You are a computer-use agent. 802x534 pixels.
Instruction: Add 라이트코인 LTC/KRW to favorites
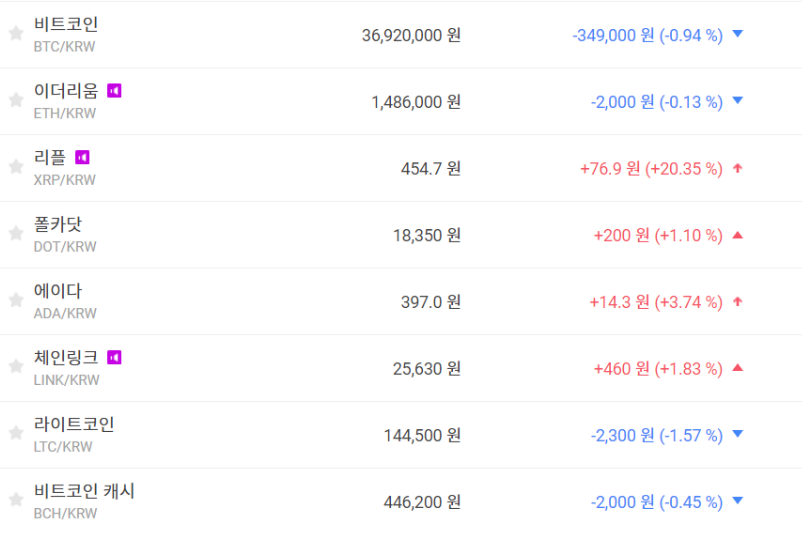point(15,433)
